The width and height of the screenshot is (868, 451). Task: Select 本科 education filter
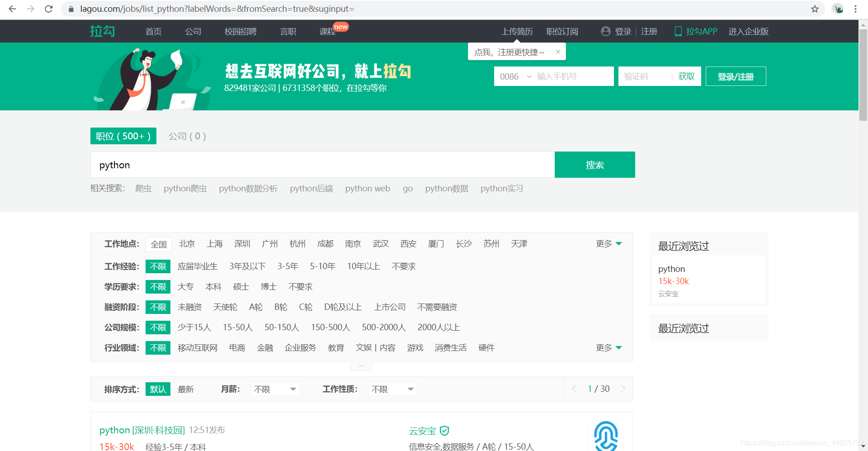(213, 287)
